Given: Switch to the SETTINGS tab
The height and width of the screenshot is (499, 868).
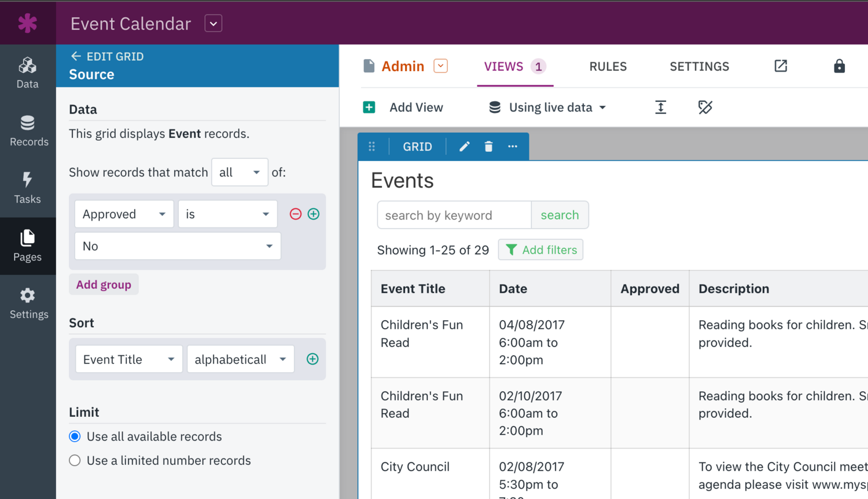Looking at the screenshot, I should click(699, 66).
